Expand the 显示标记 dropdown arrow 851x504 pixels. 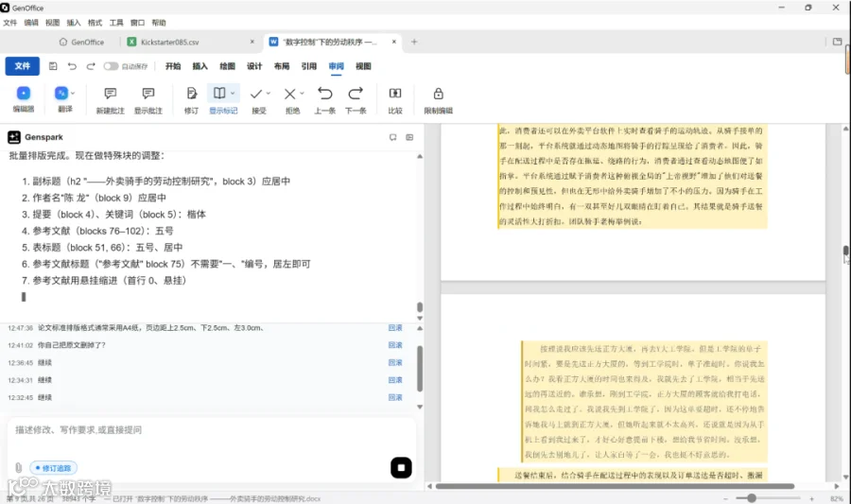point(233,94)
